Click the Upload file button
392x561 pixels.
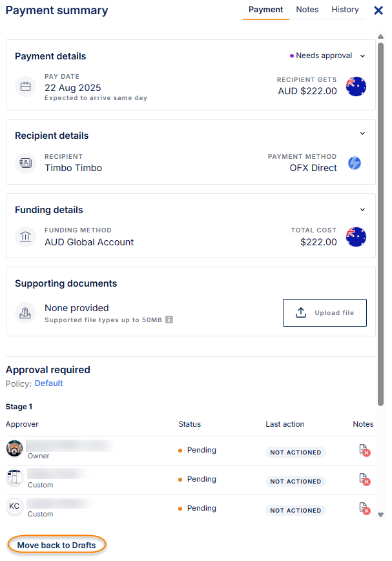pyautogui.click(x=324, y=312)
